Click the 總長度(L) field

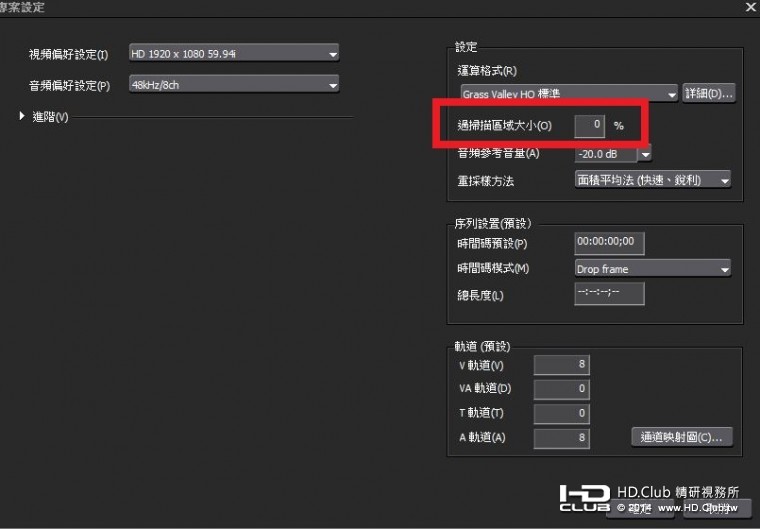coord(609,294)
